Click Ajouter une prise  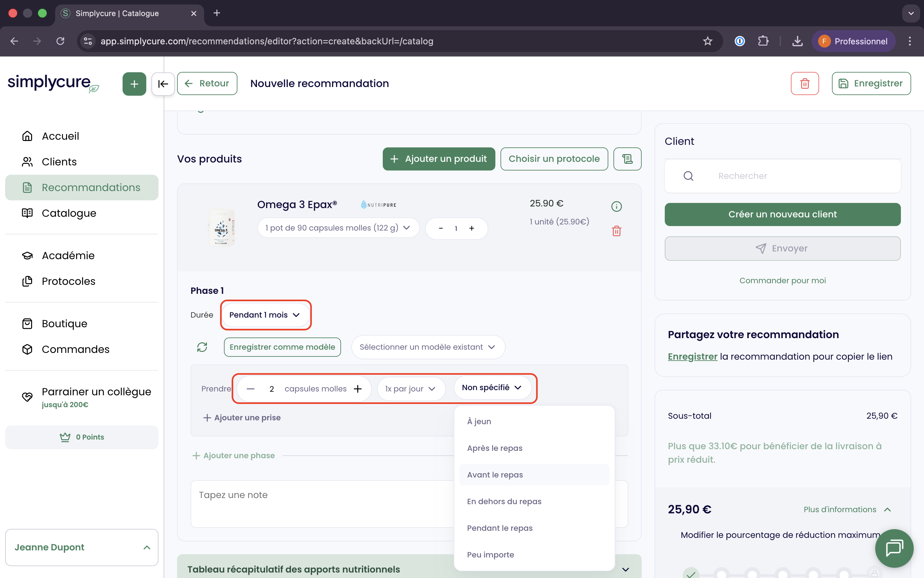tap(242, 417)
